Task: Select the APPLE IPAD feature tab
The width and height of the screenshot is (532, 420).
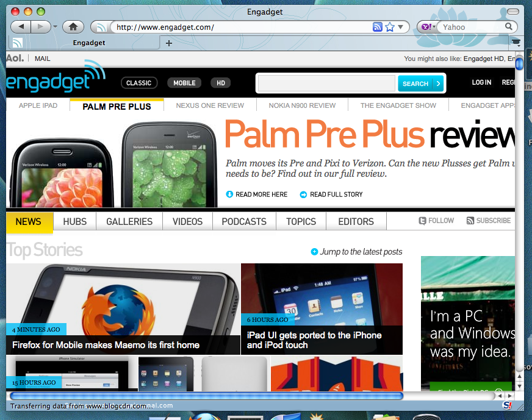Action: [x=38, y=105]
